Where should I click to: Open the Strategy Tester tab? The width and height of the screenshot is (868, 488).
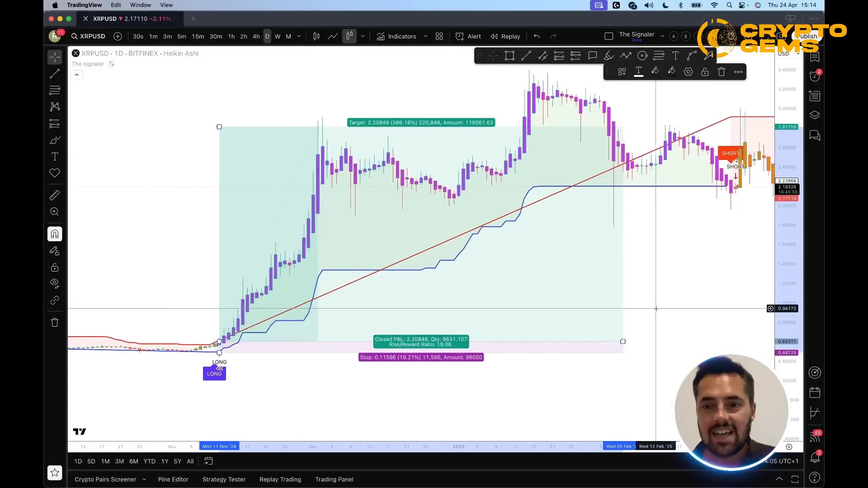pyautogui.click(x=224, y=479)
